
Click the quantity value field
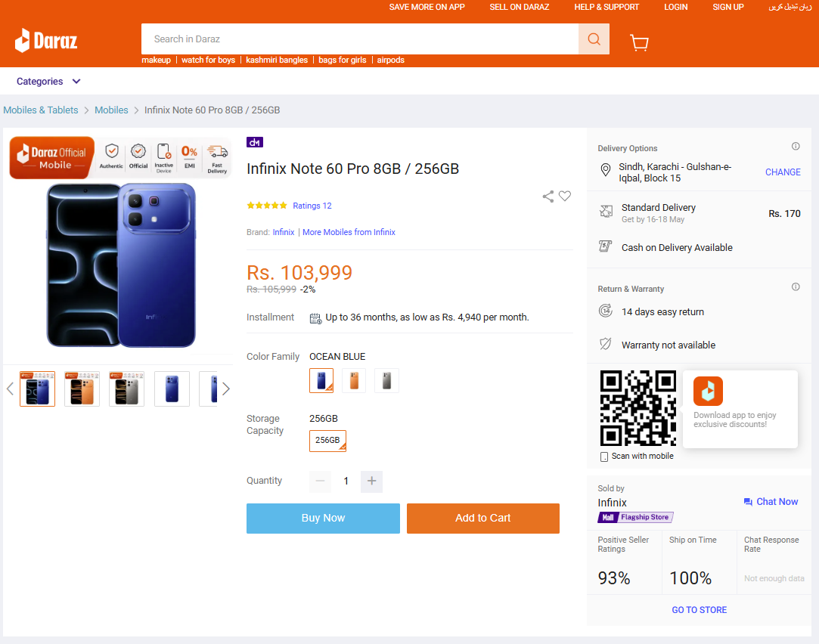tap(346, 481)
